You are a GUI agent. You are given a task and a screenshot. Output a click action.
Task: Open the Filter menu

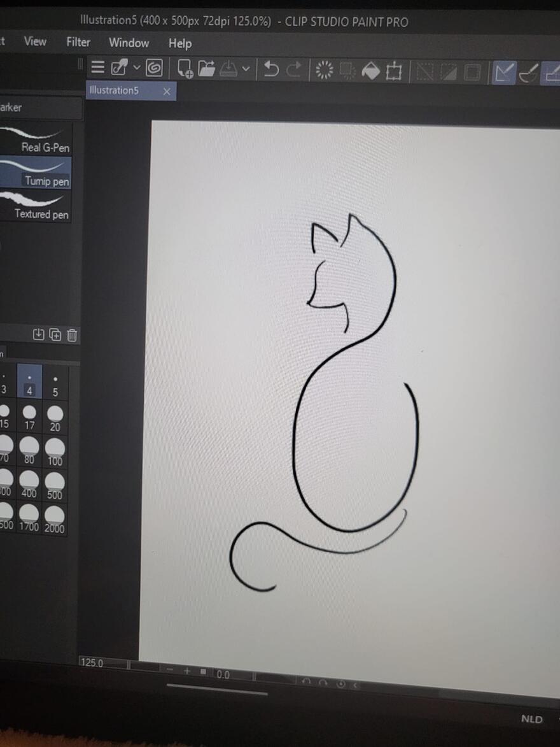coord(78,43)
